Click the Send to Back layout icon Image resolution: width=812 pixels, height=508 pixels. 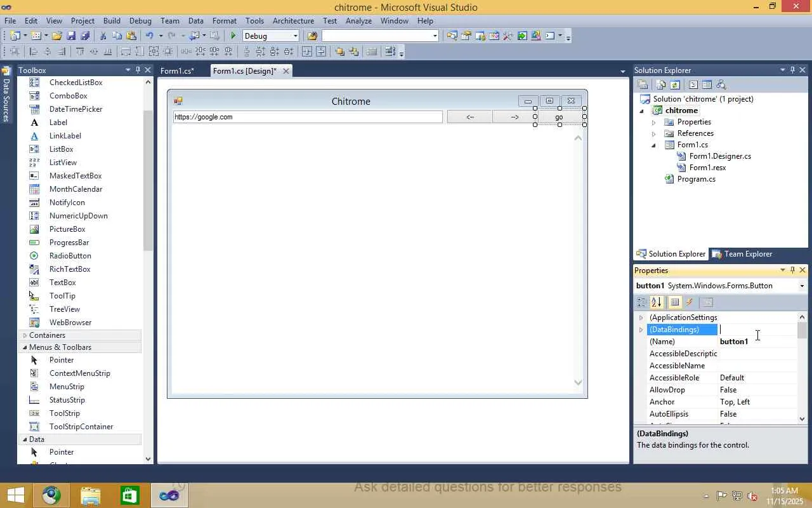click(x=353, y=52)
